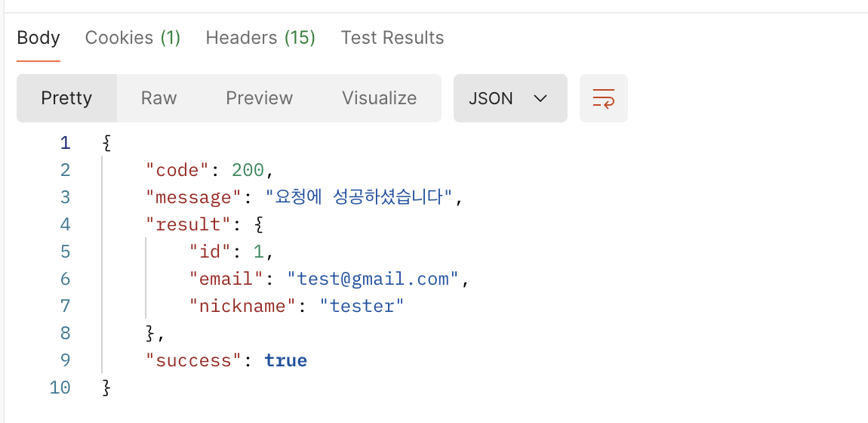Click the true value for success

[285, 360]
